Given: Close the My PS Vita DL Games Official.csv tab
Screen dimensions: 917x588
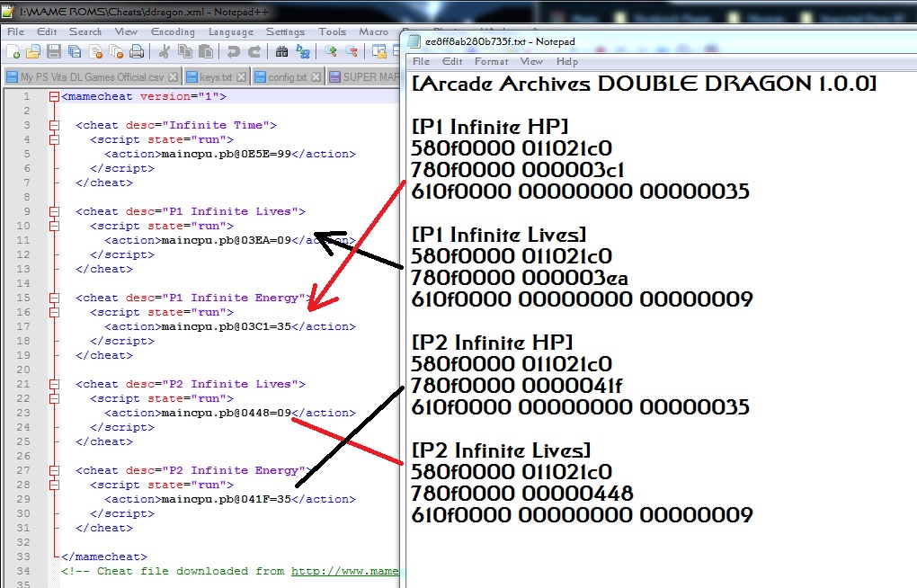Looking at the screenshot, I should tap(174, 76).
